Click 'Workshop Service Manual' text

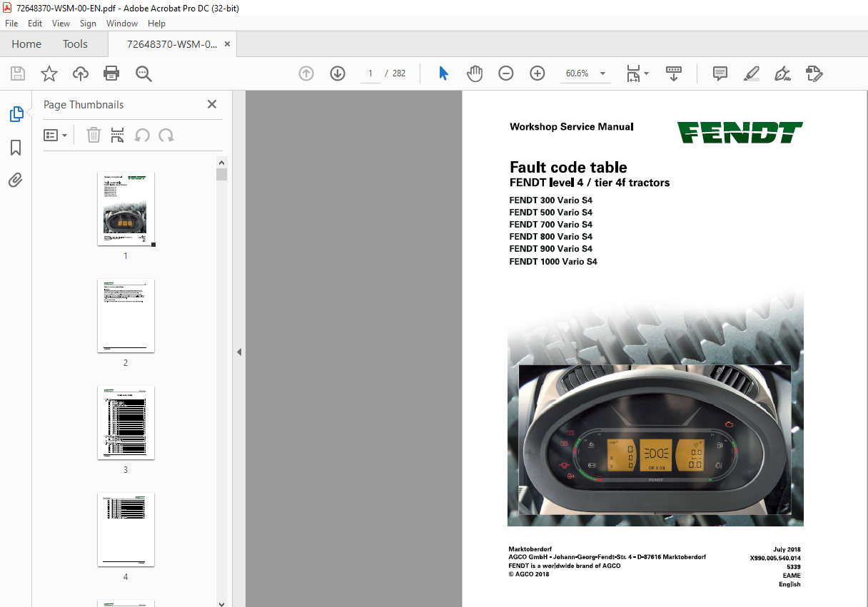point(571,127)
